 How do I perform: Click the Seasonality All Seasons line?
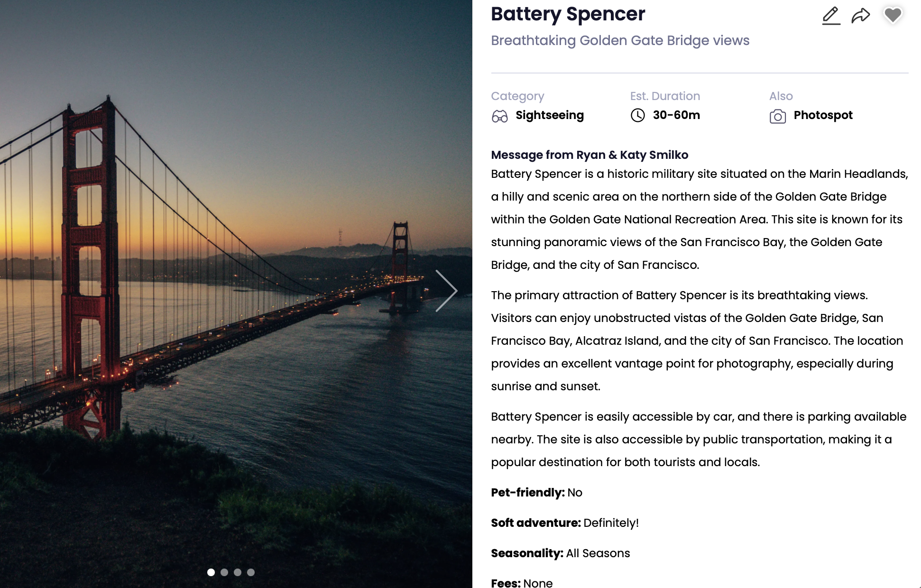coord(560,553)
